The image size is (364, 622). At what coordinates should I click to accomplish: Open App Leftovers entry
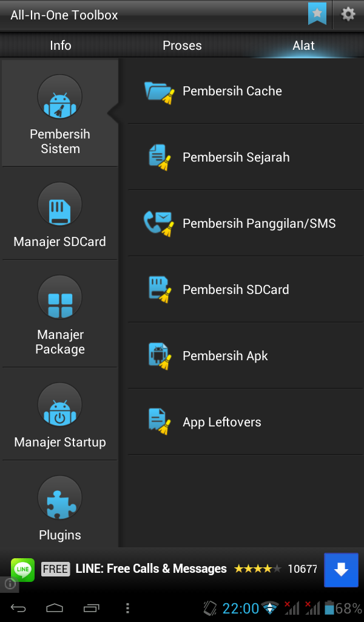coord(246,422)
